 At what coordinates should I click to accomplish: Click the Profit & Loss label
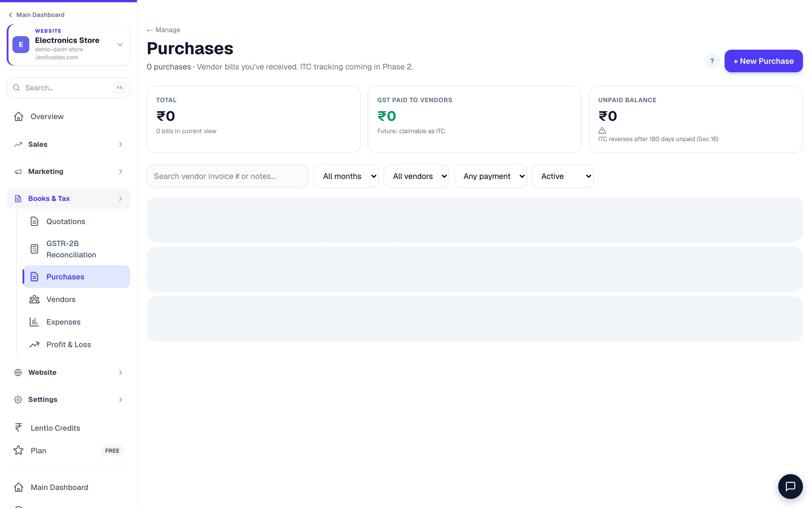(69, 344)
